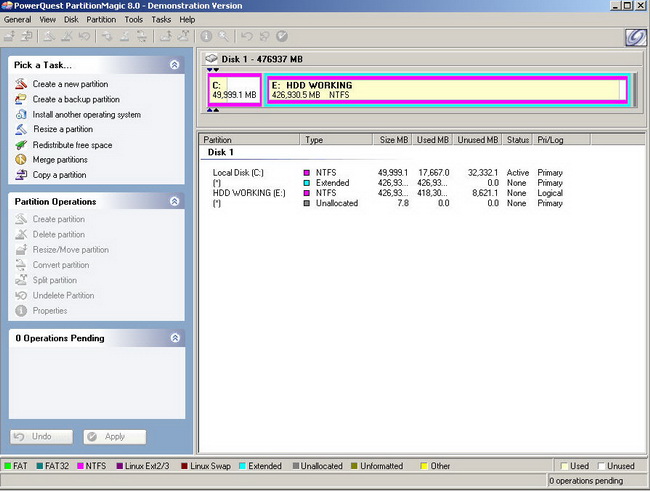Image resolution: width=650 pixels, height=491 pixels.
Task: Collapse the Pick a Task panel
Action: (x=175, y=65)
